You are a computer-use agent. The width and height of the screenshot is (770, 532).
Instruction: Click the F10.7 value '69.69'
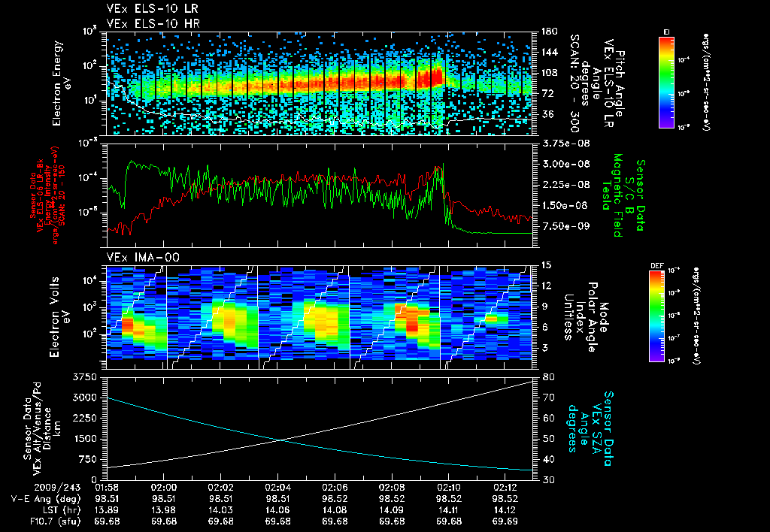pyautogui.click(x=505, y=521)
